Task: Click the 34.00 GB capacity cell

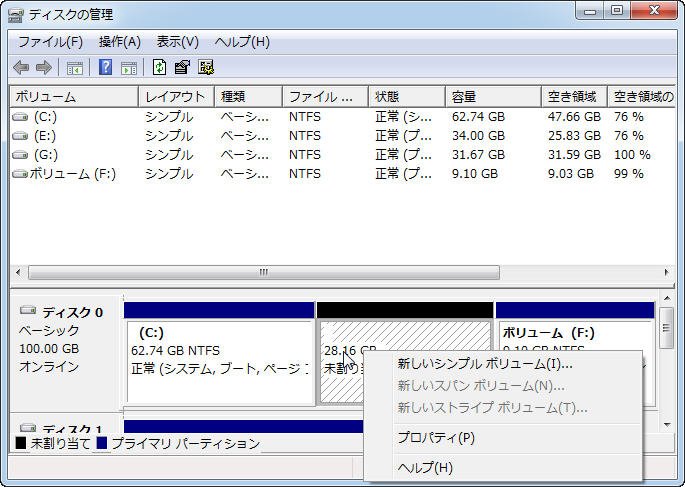Action: [478, 136]
